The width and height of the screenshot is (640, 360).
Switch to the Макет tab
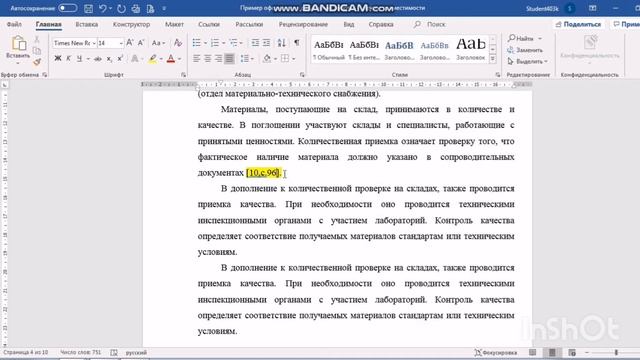click(x=174, y=24)
